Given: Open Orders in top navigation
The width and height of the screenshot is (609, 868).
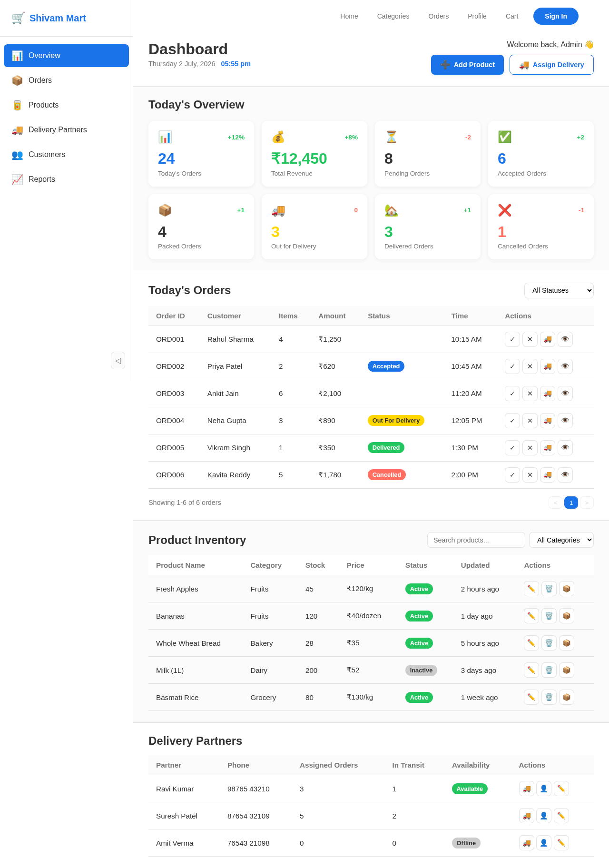Looking at the screenshot, I should [439, 16].
